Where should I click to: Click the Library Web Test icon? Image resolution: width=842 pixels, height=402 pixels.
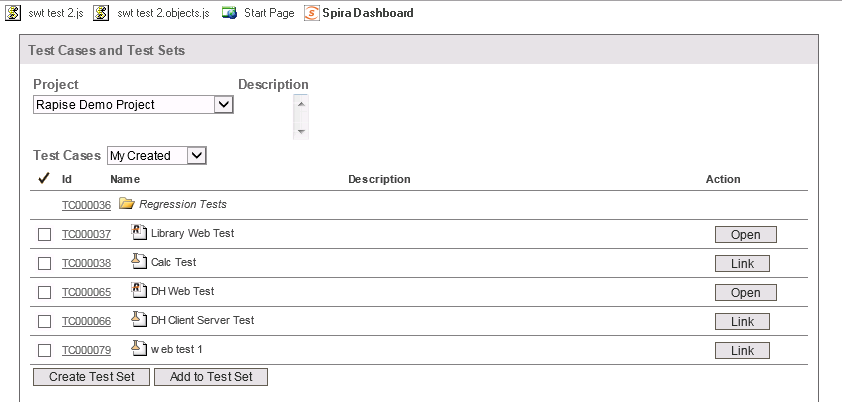pos(140,233)
